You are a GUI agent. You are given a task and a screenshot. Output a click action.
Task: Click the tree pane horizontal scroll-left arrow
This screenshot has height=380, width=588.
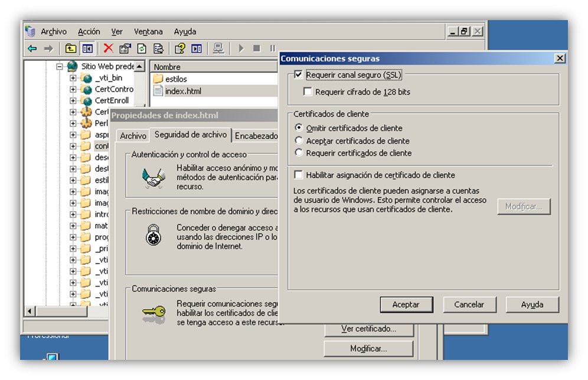pyautogui.click(x=30, y=311)
